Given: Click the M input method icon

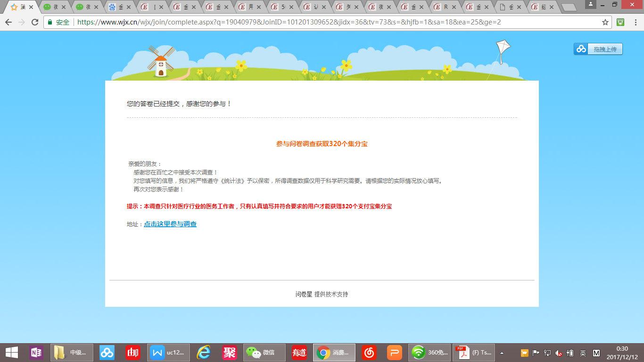Looking at the screenshot, I should pyautogui.click(x=596, y=353).
